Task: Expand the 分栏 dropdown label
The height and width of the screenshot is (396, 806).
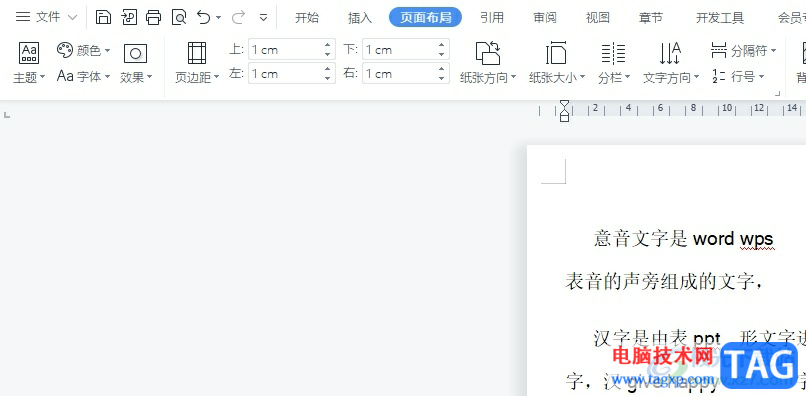Action: tap(614, 78)
